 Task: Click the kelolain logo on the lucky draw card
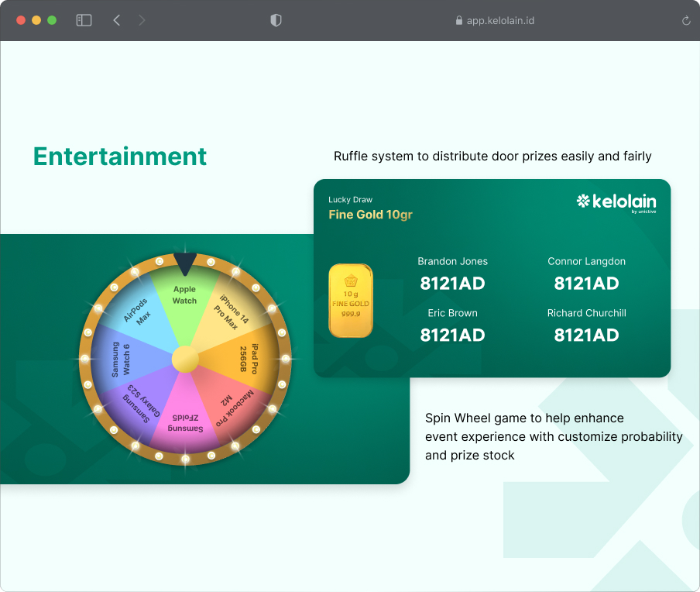616,203
